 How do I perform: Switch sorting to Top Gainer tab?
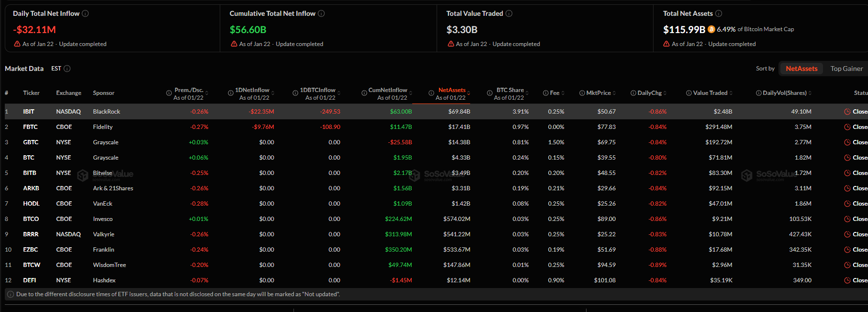[846, 69]
